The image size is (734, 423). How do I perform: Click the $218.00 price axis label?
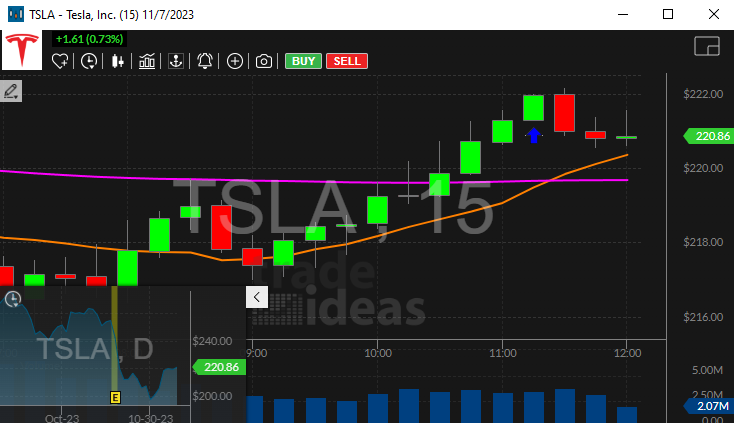(x=703, y=242)
